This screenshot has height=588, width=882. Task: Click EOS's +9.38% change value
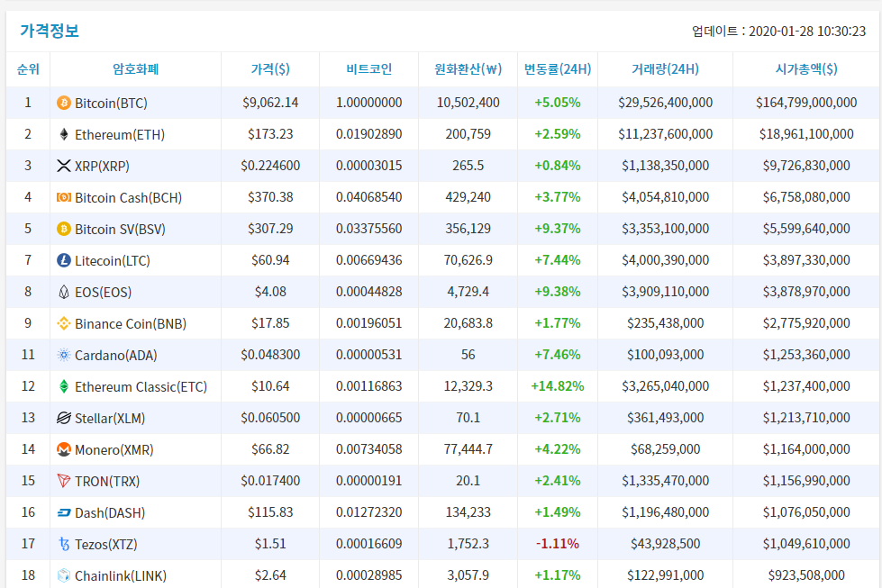[558, 291]
